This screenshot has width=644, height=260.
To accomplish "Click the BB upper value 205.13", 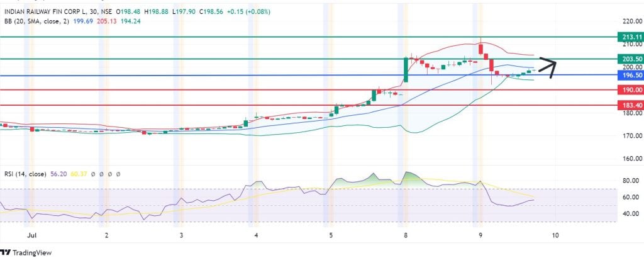I will tap(106, 21).
